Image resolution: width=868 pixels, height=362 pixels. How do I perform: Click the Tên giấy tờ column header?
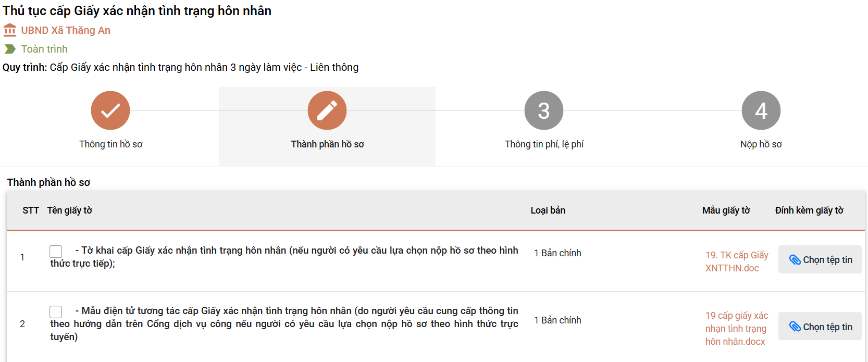tap(70, 210)
